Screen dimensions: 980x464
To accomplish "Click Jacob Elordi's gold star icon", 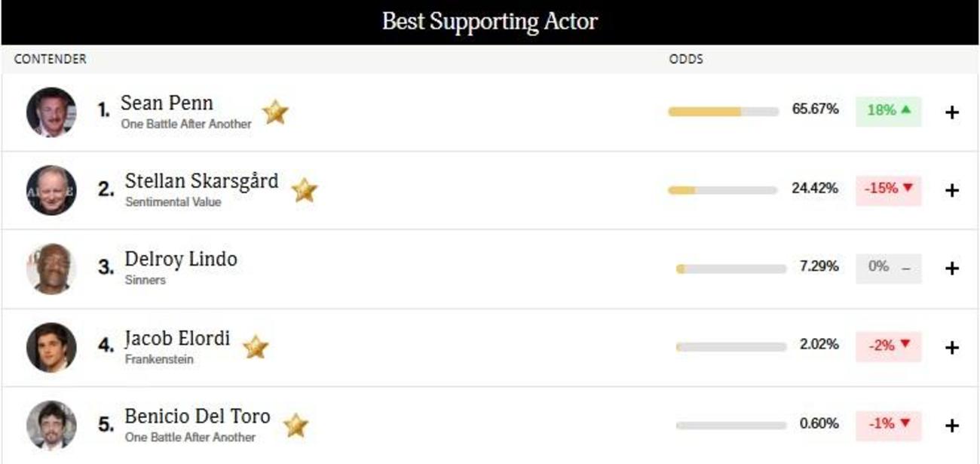I will coord(256,347).
